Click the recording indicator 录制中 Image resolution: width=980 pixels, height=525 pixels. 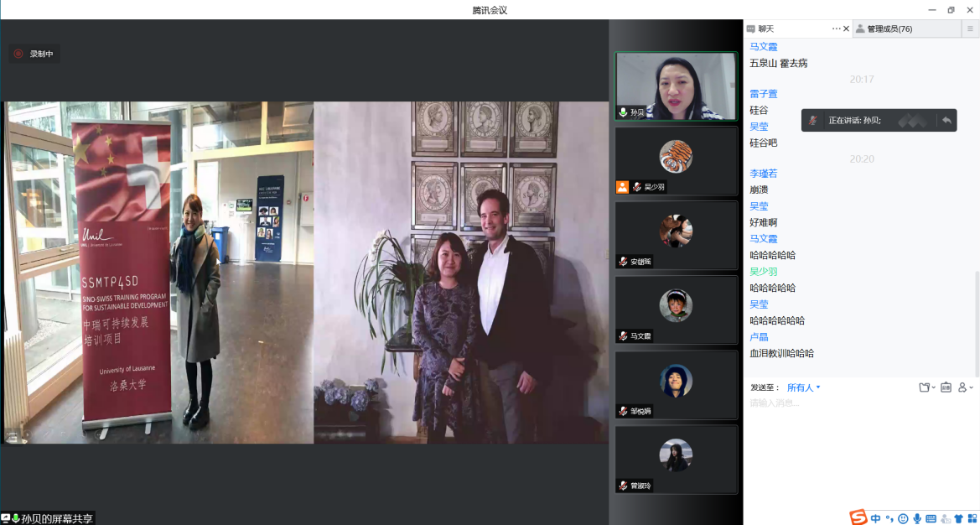coord(34,54)
